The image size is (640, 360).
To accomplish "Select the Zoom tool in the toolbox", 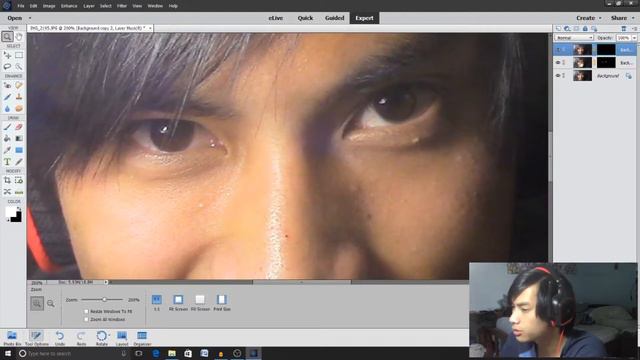I will coord(7,37).
